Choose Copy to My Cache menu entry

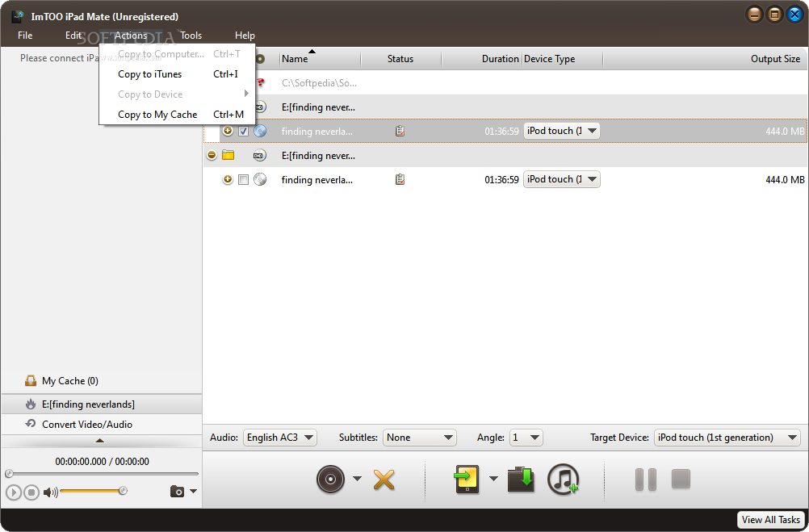[x=177, y=115]
